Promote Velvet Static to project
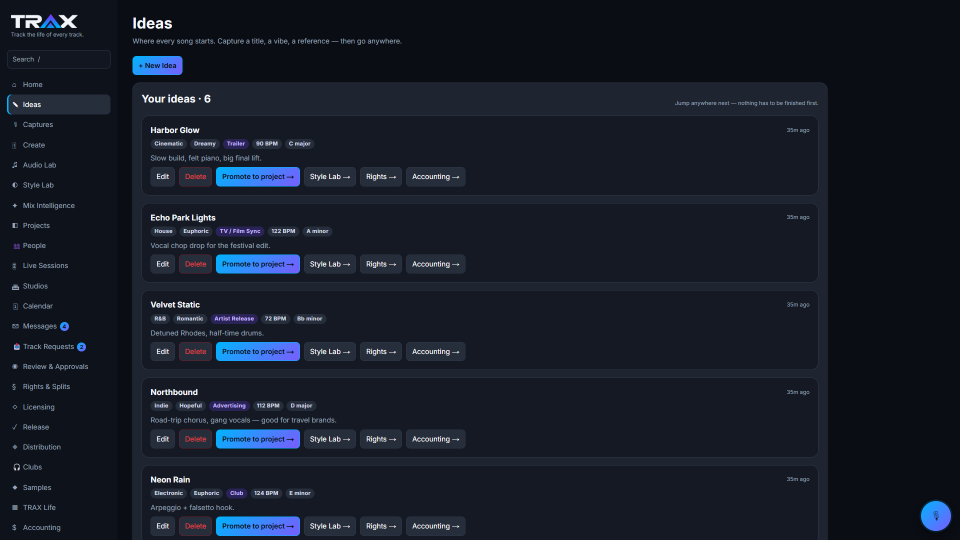Viewport: 960px width, 540px height. click(x=258, y=351)
